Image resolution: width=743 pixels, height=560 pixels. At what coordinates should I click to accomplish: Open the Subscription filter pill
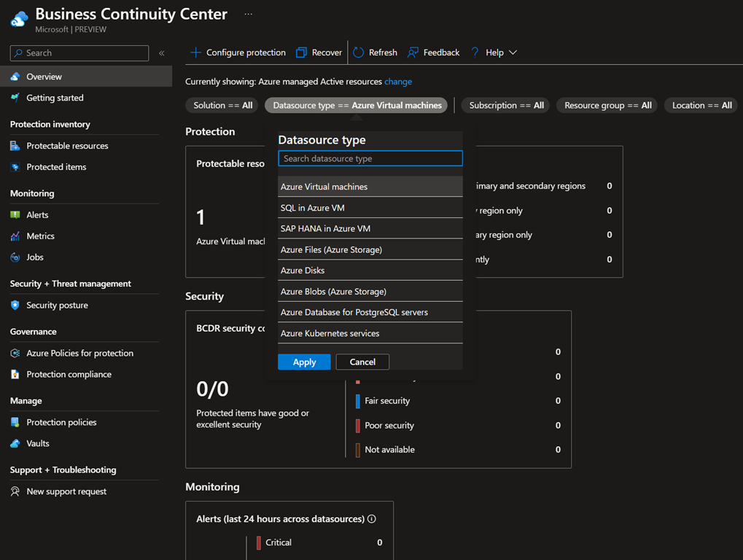point(506,106)
